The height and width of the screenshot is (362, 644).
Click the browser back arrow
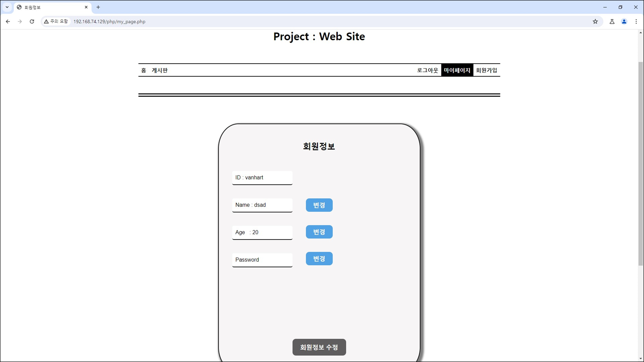pyautogui.click(x=8, y=21)
